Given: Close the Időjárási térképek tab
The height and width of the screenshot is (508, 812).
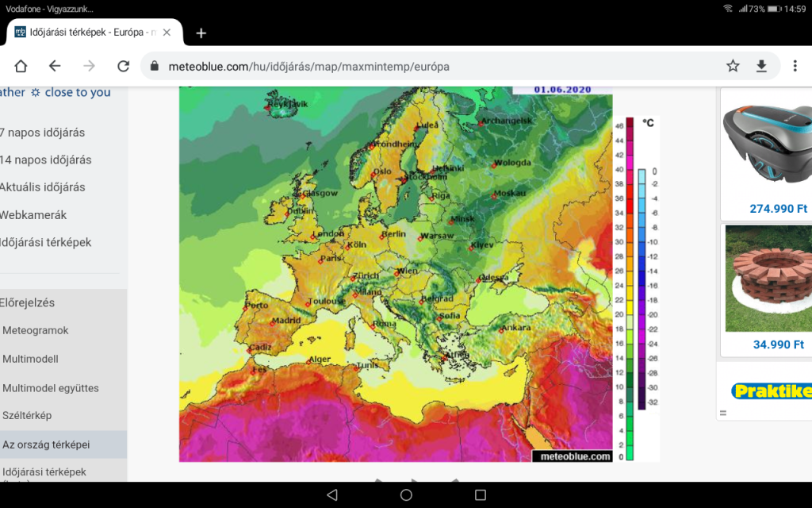Looking at the screenshot, I should tap(167, 33).
